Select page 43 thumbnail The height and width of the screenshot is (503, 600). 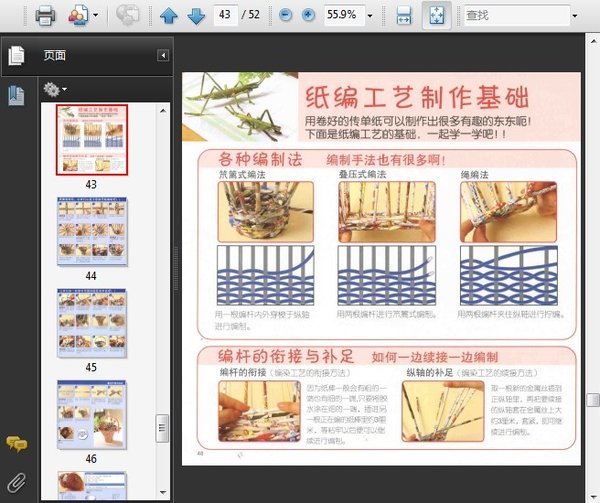(x=92, y=140)
